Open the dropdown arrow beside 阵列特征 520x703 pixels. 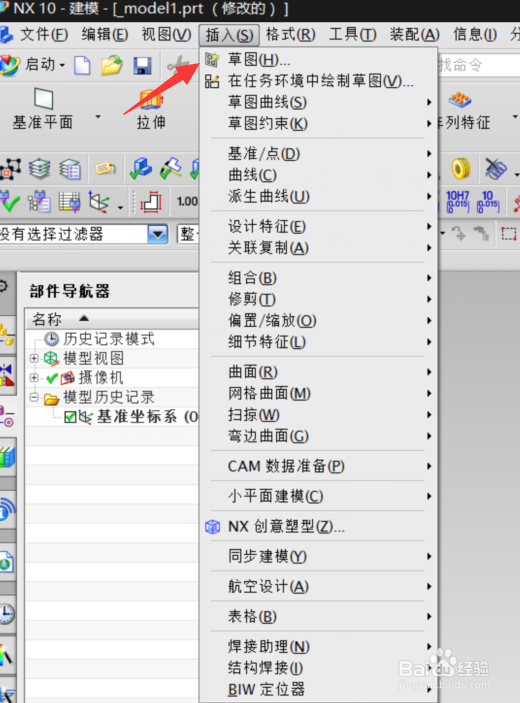pyautogui.click(x=515, y=117)
